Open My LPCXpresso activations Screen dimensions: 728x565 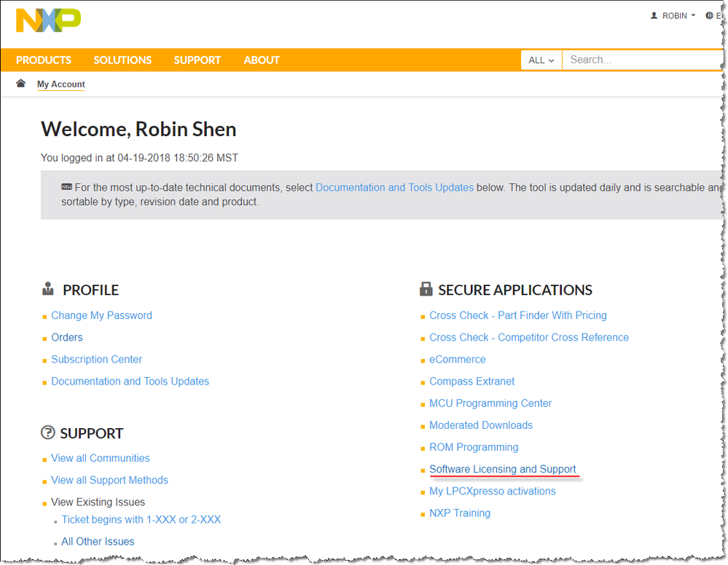[492, 491]
